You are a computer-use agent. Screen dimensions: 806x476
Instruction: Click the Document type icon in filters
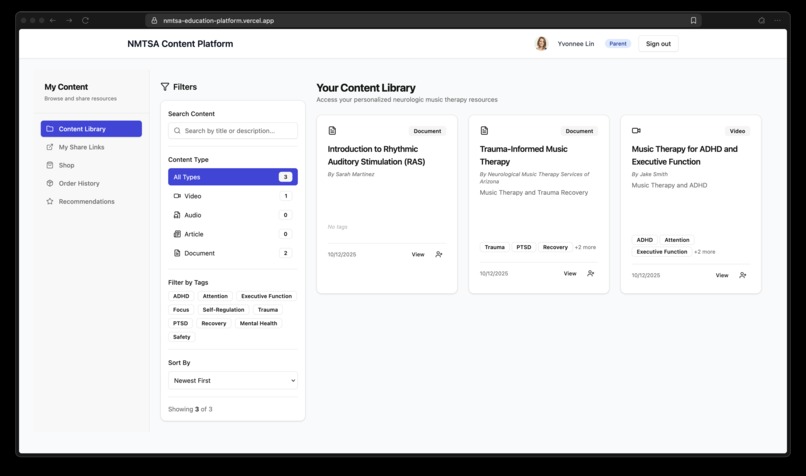click(x=177, y=253)
